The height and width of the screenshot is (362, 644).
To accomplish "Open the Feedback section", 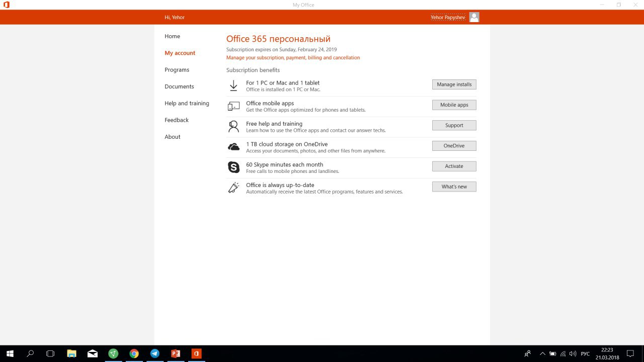I will click(x=177, y=120).
